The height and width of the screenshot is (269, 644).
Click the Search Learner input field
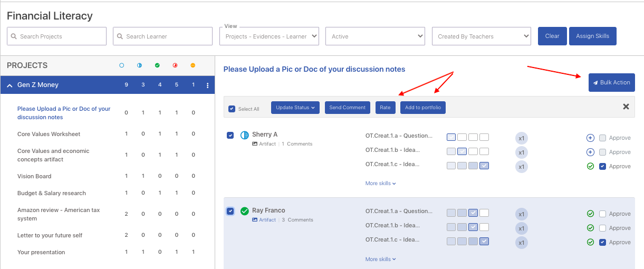[x=163, y=36]
